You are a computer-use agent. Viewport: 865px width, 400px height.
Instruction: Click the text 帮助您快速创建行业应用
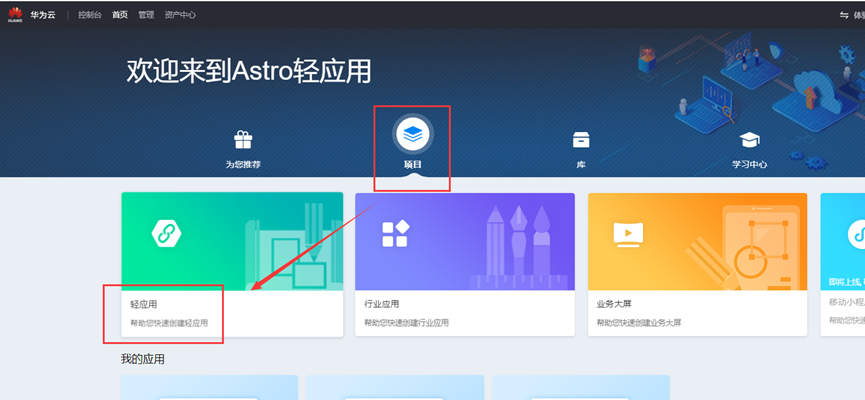pos(407,323)
